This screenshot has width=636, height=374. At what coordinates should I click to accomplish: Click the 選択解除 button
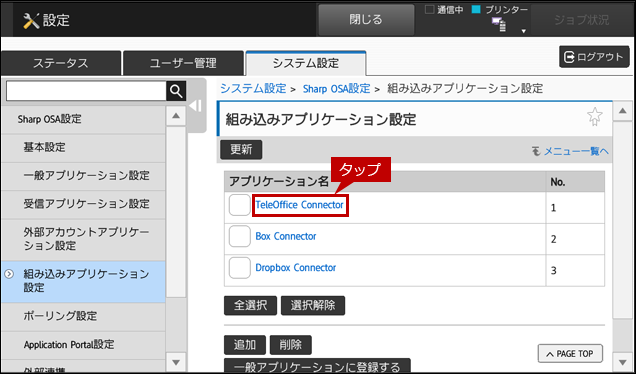[313, 305]
